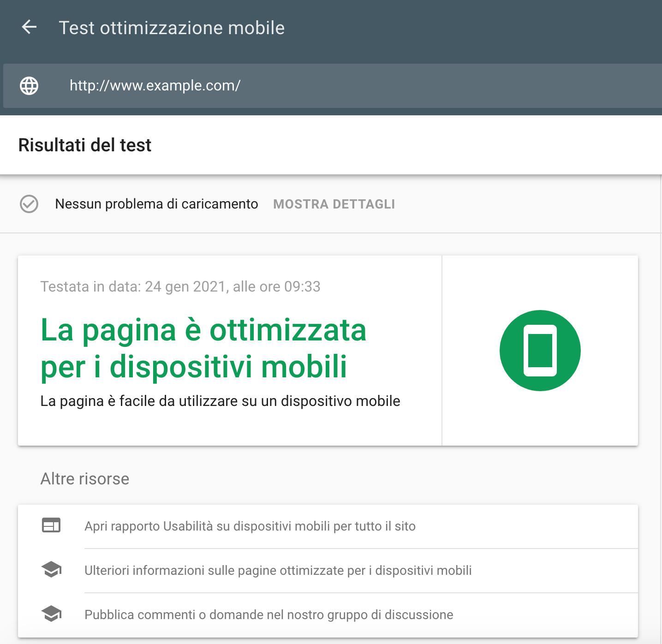Click the Test ottimizzazione mobile title

pos(172,28)
